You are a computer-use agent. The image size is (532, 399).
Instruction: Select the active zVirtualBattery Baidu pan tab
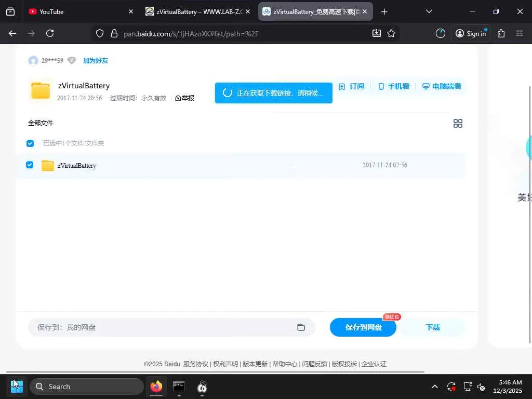pyautogui.click(x=315, y=11)
